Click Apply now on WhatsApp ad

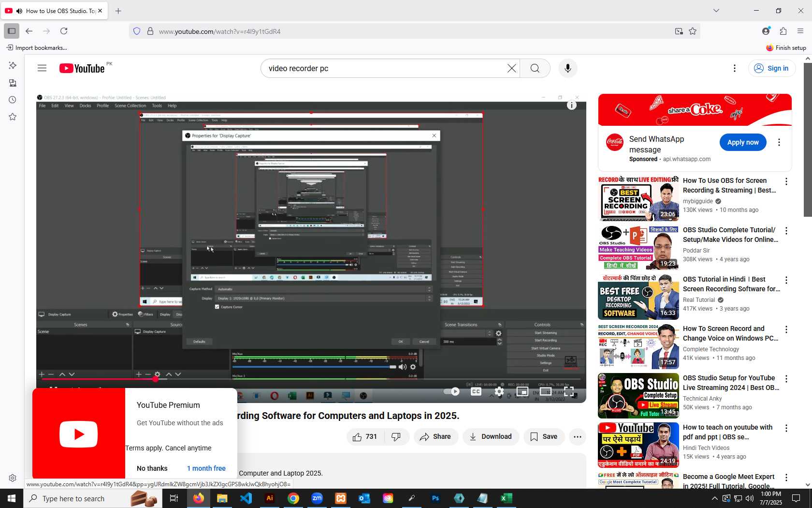(x=743, y=142)
